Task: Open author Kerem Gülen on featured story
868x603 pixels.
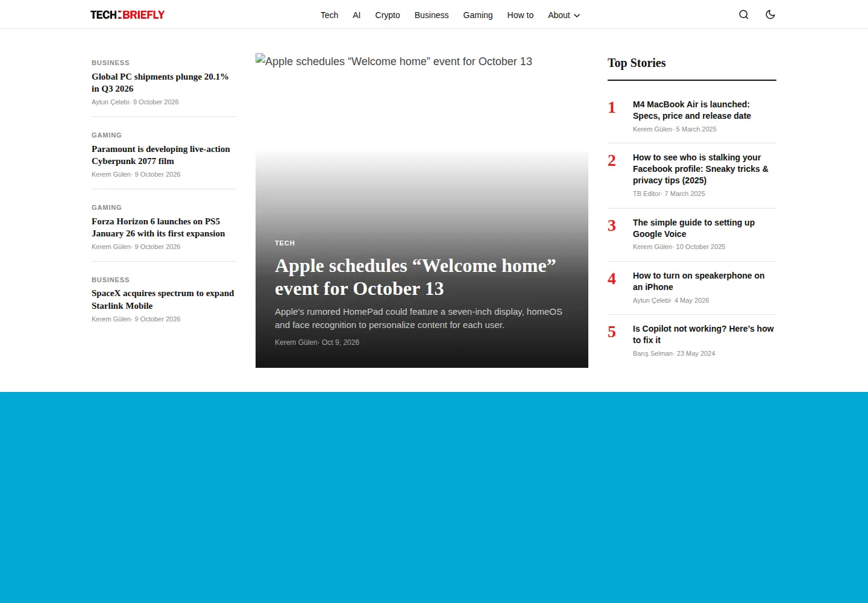Action: point(296,343)
